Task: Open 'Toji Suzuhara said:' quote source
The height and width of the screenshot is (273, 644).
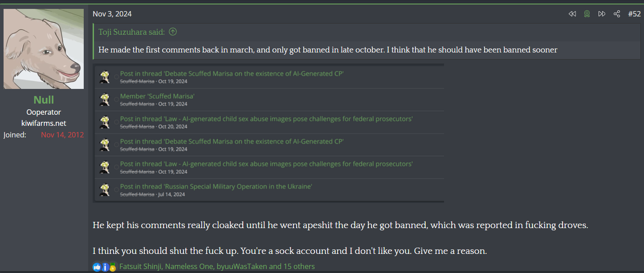Action: click(131, 32)
